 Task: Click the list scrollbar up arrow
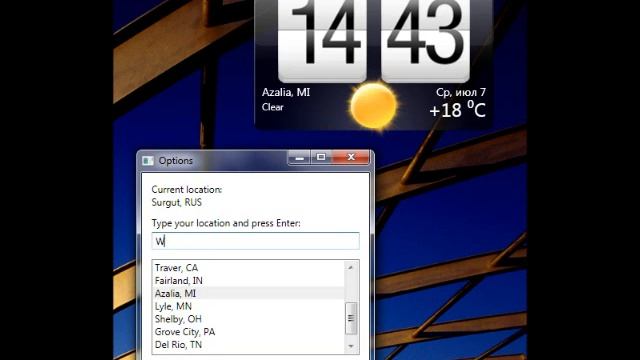[351, 267]
